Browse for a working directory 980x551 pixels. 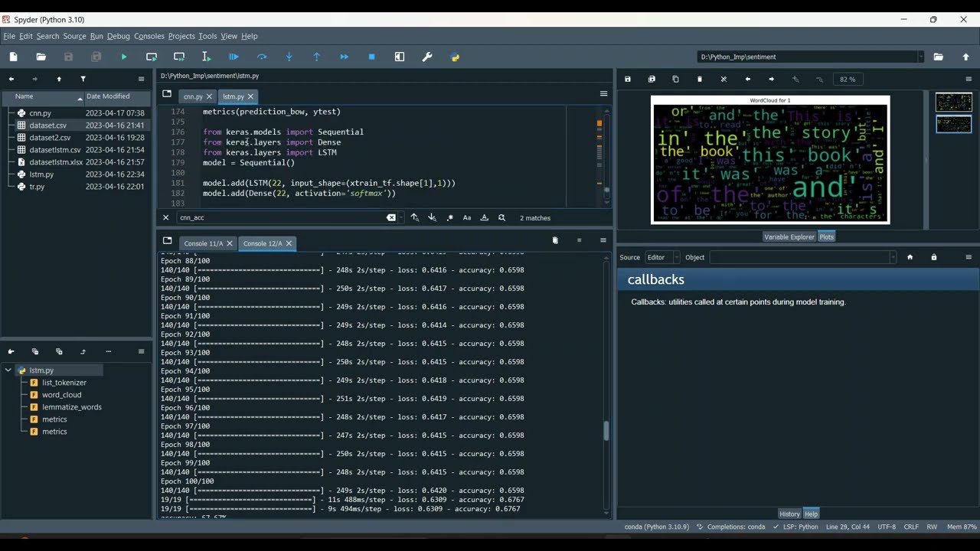[x=938, y=57]
